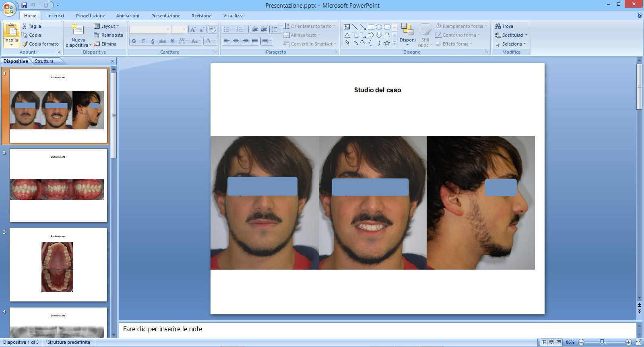Move the zoom slider handle

tap(602, 342)
